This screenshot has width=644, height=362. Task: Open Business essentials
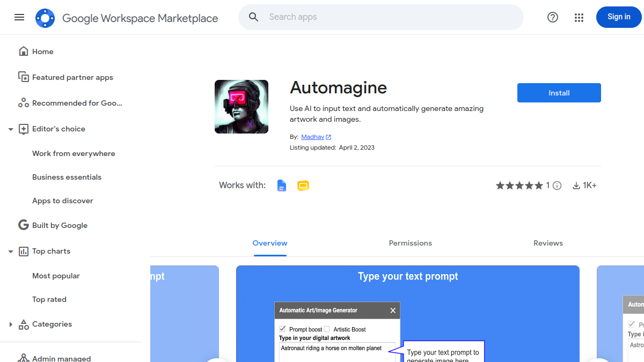tap(67, 177)
